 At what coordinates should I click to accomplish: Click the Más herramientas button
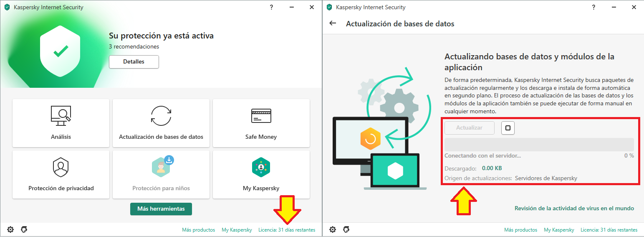[161, 209]
